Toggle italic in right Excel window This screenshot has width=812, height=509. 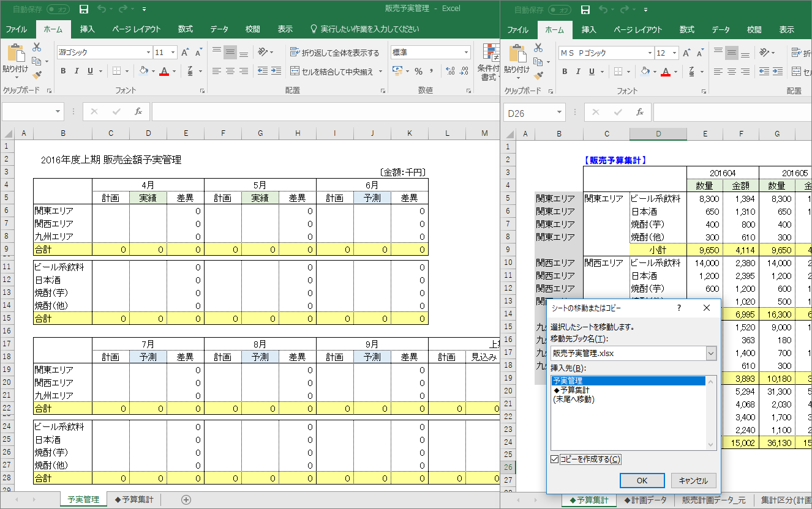pyautogui.click(x=579, y=71)
